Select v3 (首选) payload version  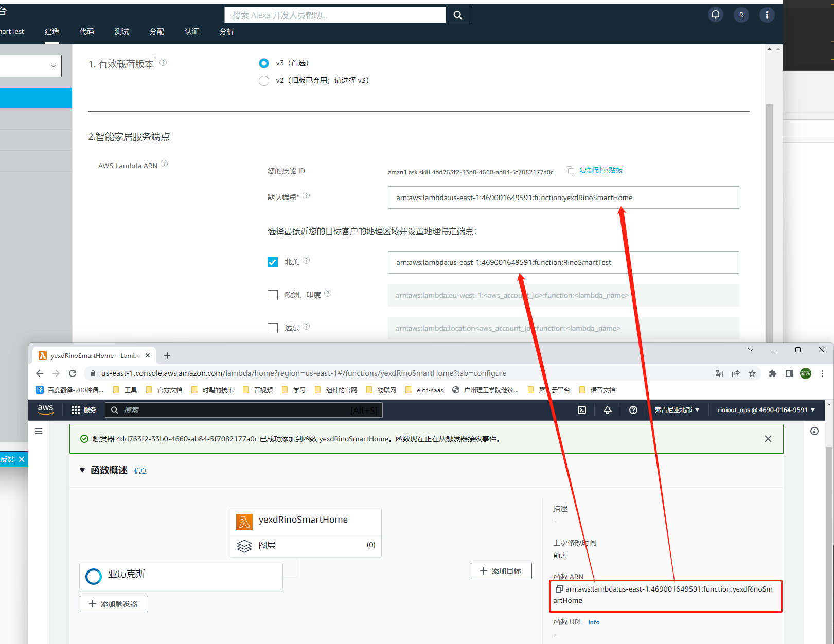(264, 63)
